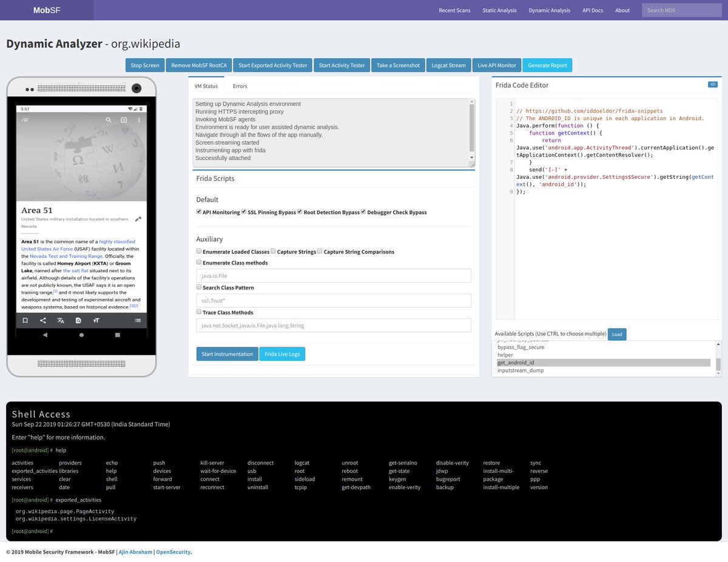The width and height of the screenshot is (728, 562).
Task: Open find-in-page in the Wikipedia app
Action: coord(78,321)
